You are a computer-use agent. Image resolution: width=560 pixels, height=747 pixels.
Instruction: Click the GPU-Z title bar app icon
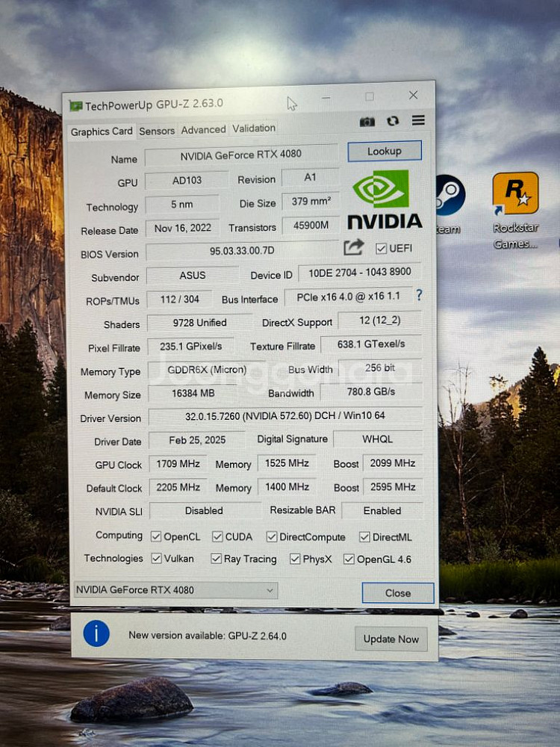[75, 105]
